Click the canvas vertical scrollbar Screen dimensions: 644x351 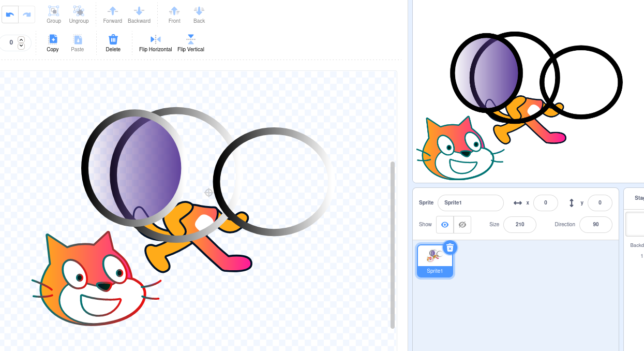pyautogui.click(x=393, y=244)
